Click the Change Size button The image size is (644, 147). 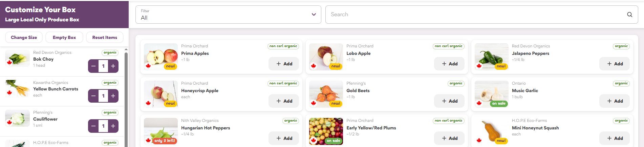(24, 37)
